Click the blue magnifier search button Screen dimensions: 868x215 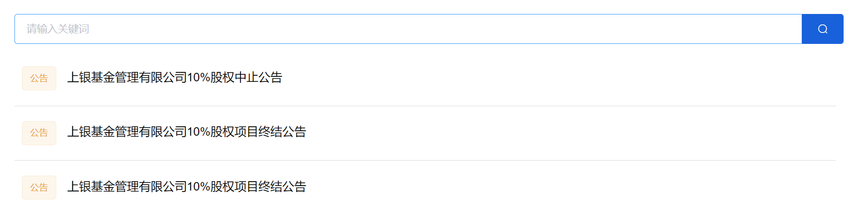pos(822,29)
